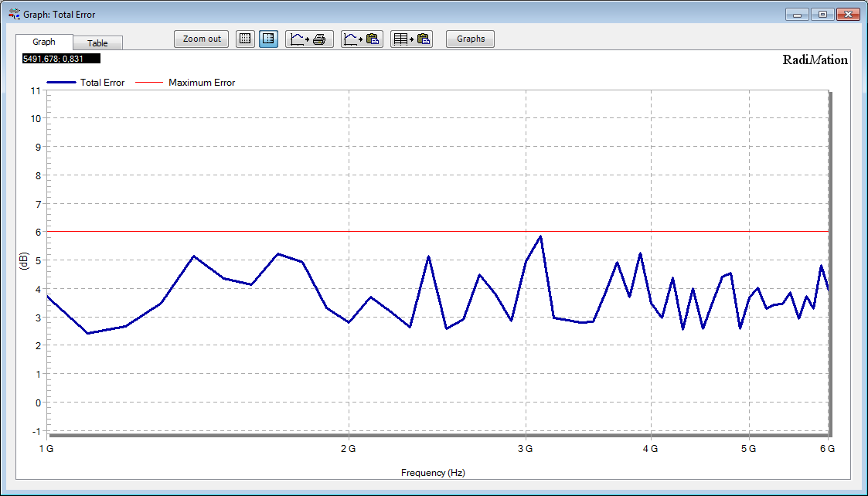This screenshot has width=868, height=496.
Task: Click the (dB) vertical axis label
Action: click(23, 261)
